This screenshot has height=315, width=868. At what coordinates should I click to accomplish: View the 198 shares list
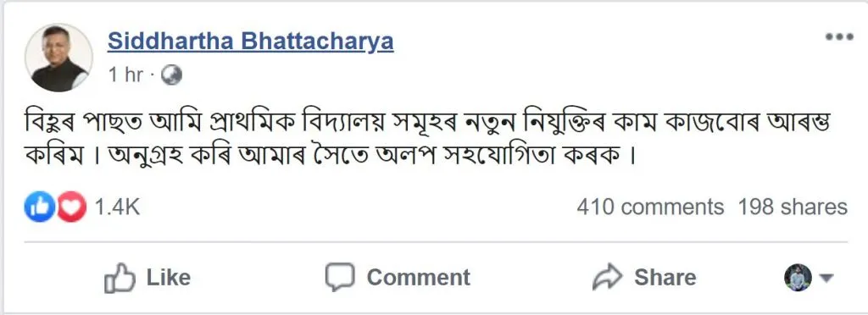point(793,207)
